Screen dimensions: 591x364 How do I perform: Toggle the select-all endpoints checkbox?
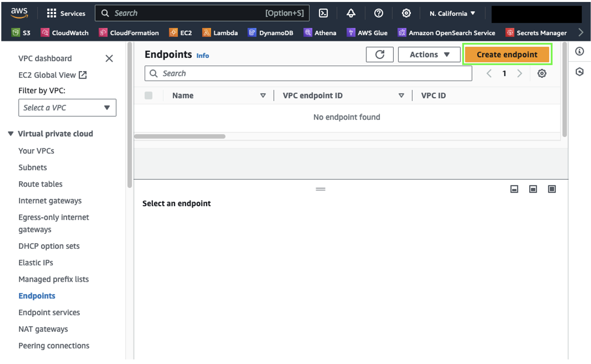point(149,95)
